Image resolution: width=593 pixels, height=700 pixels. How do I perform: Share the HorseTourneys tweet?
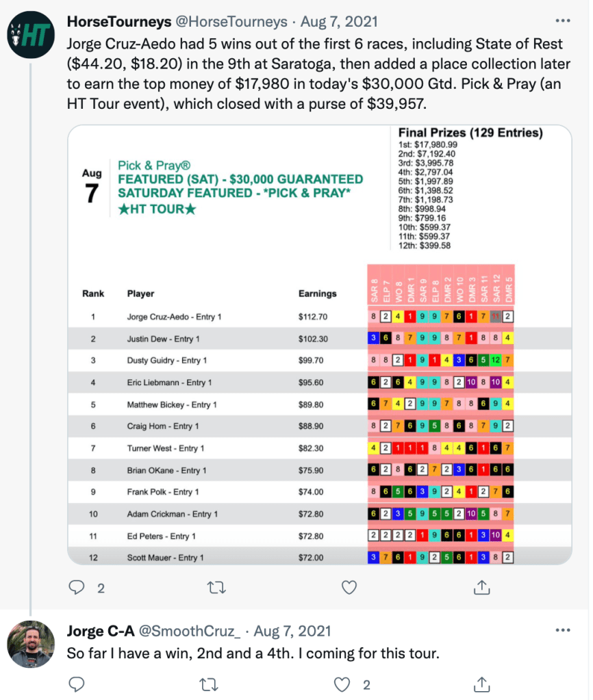[481, 587]
